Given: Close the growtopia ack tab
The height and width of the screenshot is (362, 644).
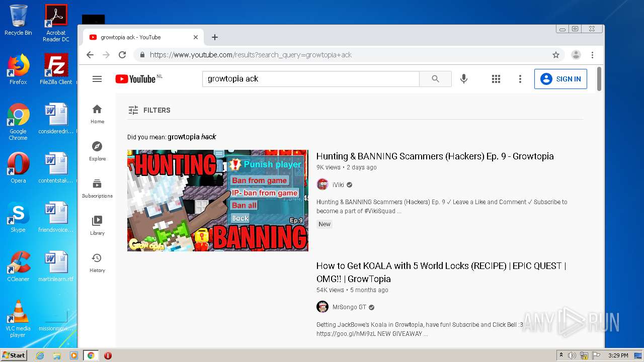Looking at the screenshot, I should point(196,37).
